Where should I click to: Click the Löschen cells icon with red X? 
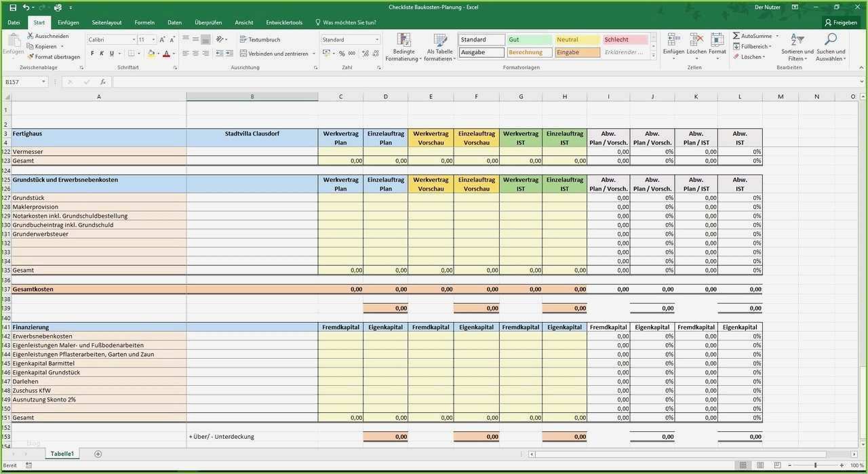696,39
